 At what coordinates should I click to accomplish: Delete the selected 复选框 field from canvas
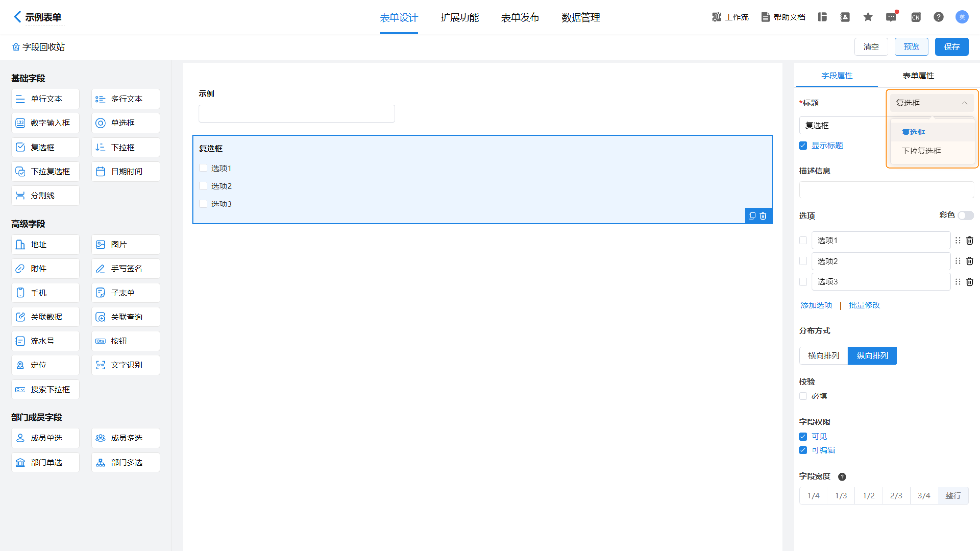click(x=763, y=216)
